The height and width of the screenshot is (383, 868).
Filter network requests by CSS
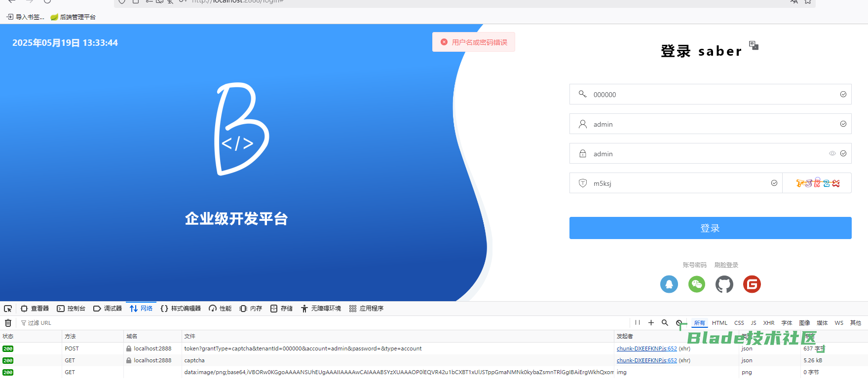click(739, 323)
